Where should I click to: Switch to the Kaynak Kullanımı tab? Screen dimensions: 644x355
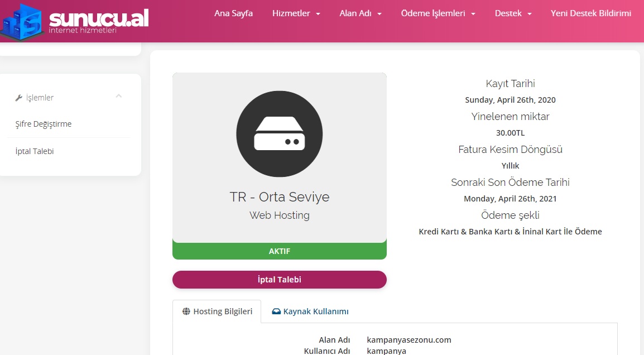(310, 311)
